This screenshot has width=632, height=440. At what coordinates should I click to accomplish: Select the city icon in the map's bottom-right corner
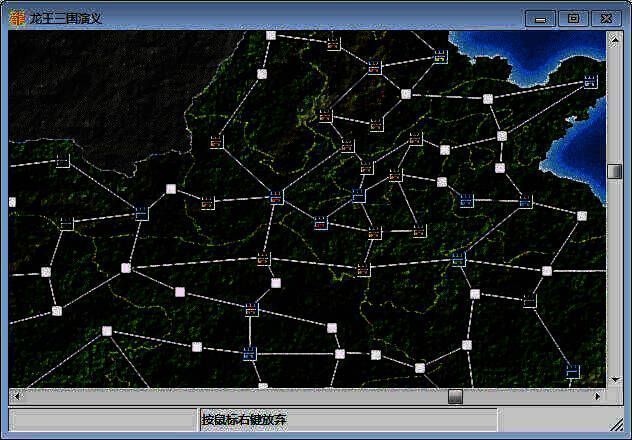[x=573, y=371]
